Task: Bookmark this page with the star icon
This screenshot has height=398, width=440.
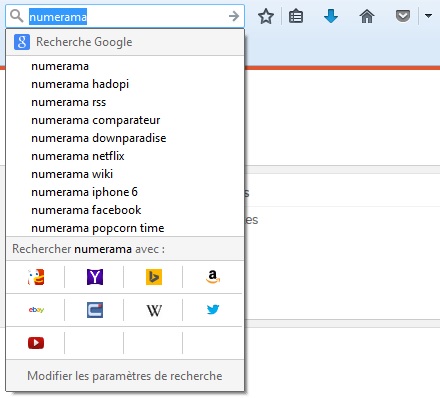Action: [x=266, y=16]
